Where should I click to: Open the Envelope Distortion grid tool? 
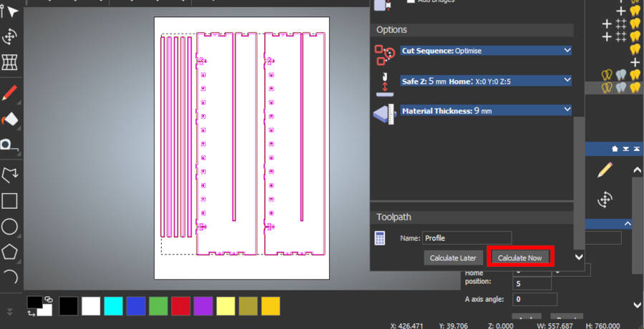pos(9,62)
